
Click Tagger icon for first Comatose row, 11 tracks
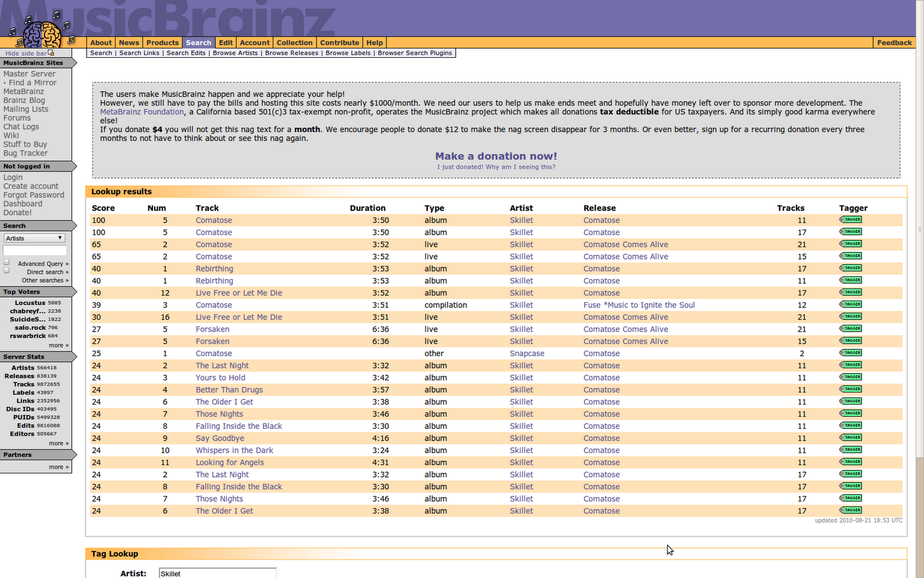click(x=851, y=220)
